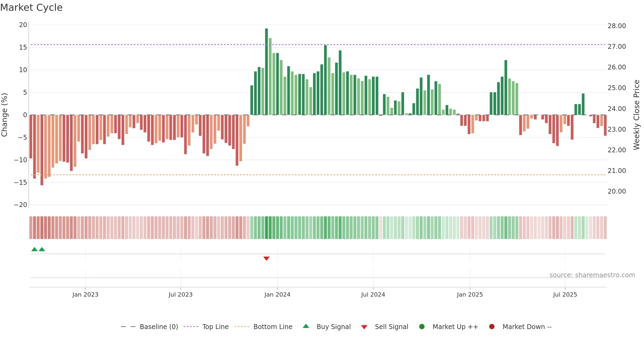The height and width of the screenshot is (362, 644).
Task: Click the Market Down -- legend label
Action: tap(527, 327)
